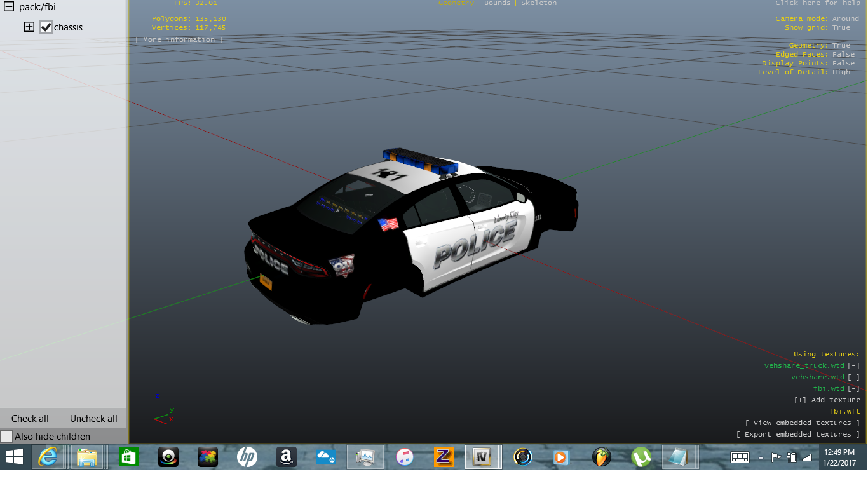This screenshot has width=868, height=488.
Task: Expand the chassis tree node
Action: click(x=29, y=27)
